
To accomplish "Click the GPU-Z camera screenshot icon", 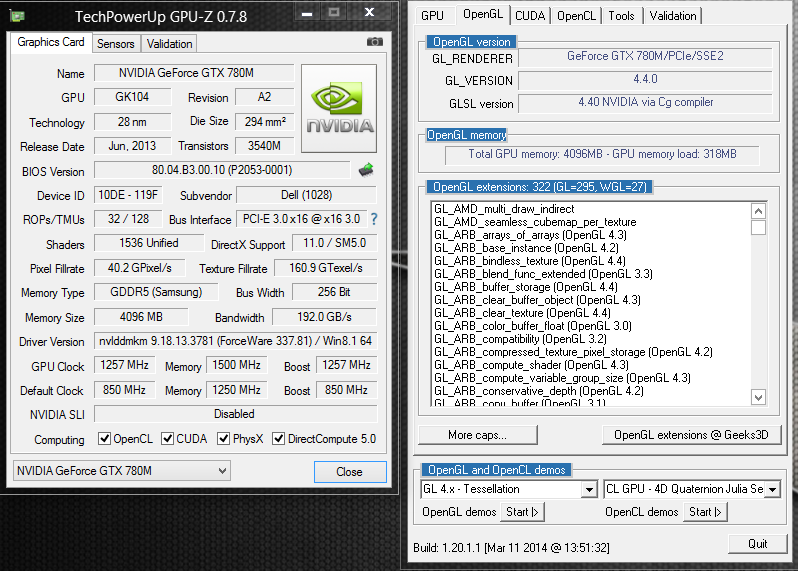I will pos(375,42).
